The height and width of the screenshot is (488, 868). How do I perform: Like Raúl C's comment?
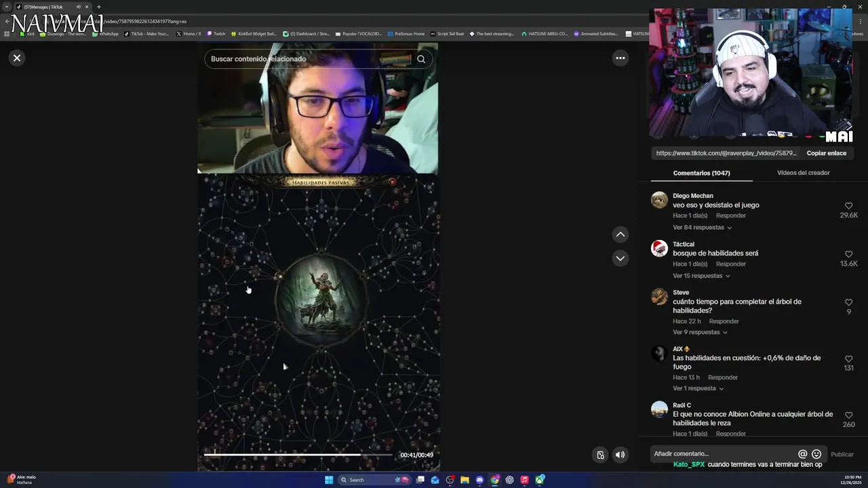click(848, 415)
